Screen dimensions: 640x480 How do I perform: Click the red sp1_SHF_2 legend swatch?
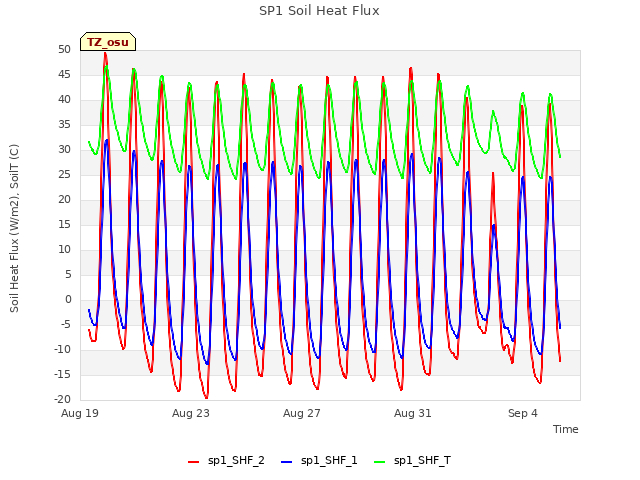pyautogui.click(x=193, y=462)
